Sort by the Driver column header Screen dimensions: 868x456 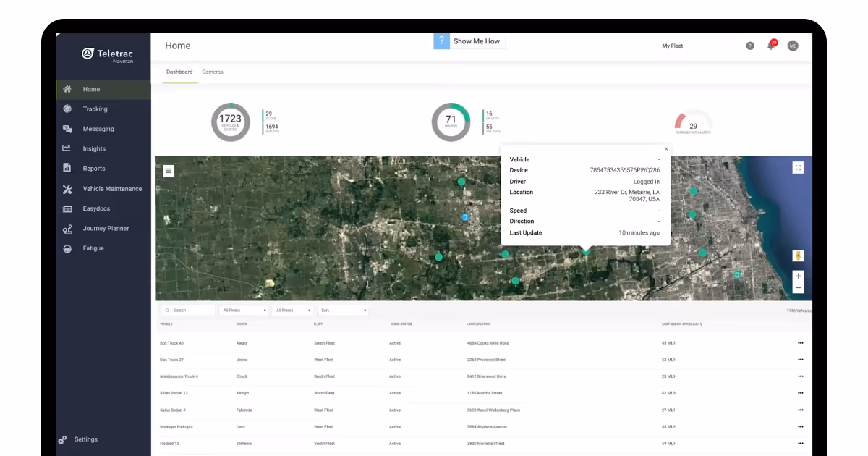point(242,324)
